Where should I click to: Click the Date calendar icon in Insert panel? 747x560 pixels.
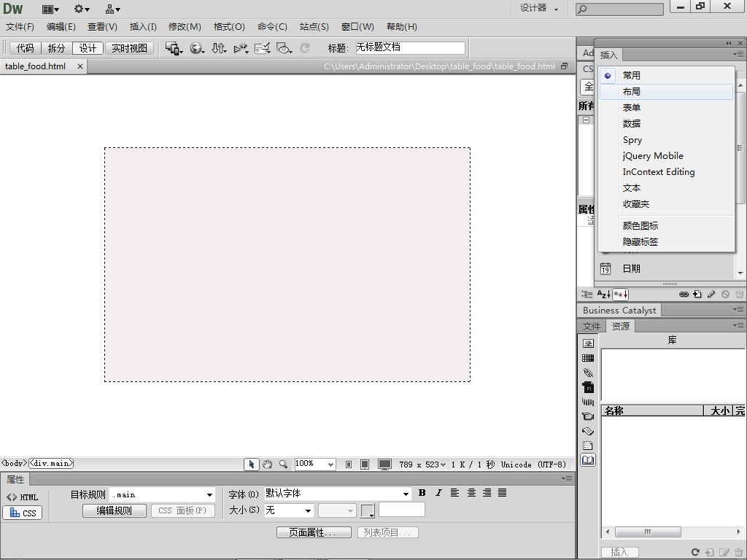tap(605, 268)
